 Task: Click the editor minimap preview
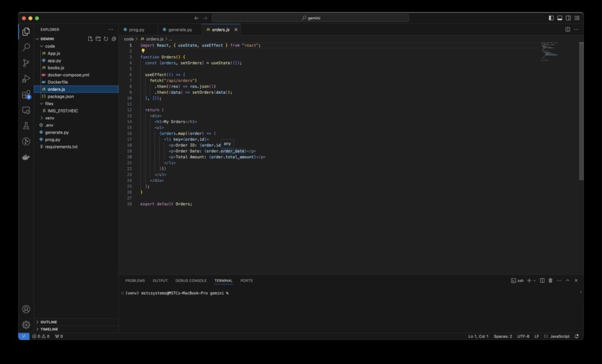[550, 51]
